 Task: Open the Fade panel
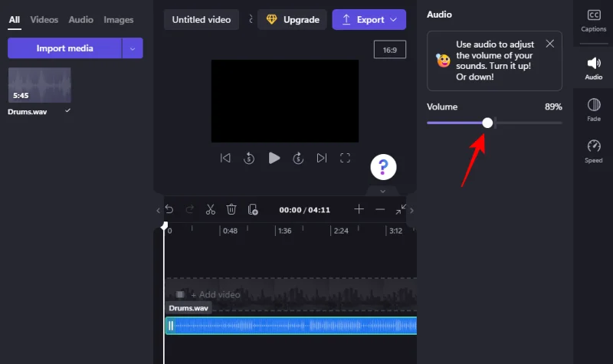tap(593, 110)
